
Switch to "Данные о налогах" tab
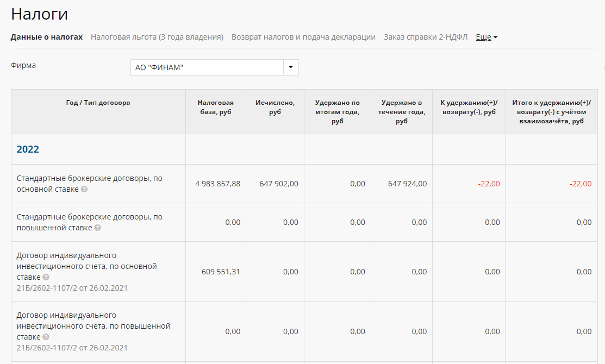(47, 37)
